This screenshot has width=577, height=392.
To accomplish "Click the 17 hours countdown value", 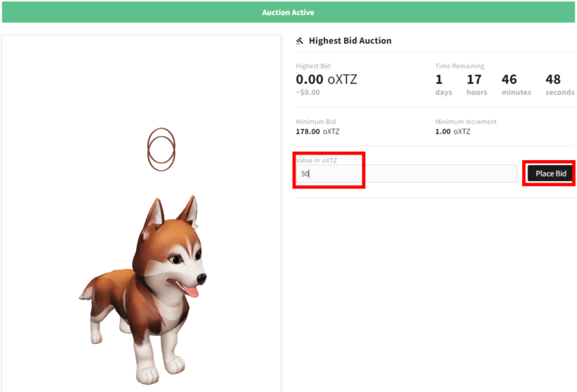I will tap(474, 80).
